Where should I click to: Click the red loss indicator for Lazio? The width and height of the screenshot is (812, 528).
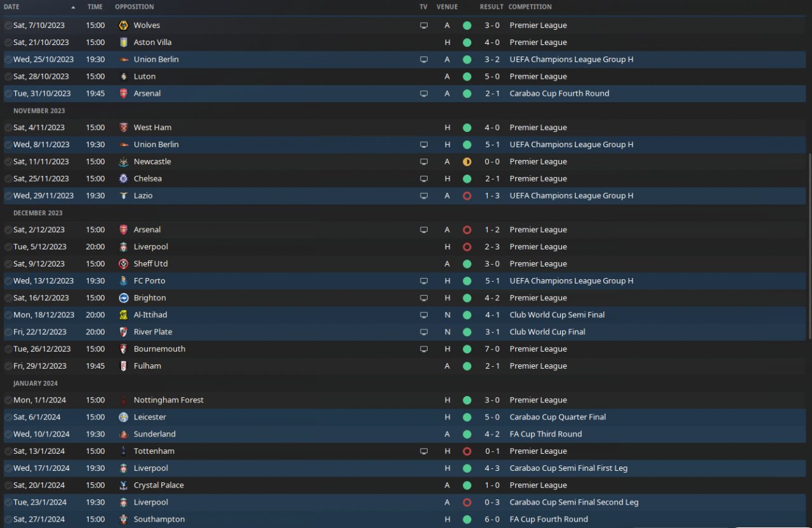click(467, 196)
